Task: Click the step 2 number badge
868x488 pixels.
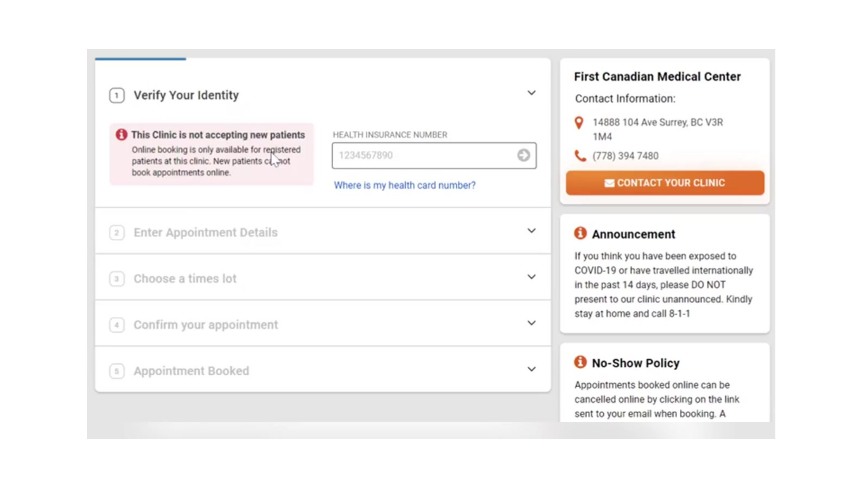Action: pos(117,233)
